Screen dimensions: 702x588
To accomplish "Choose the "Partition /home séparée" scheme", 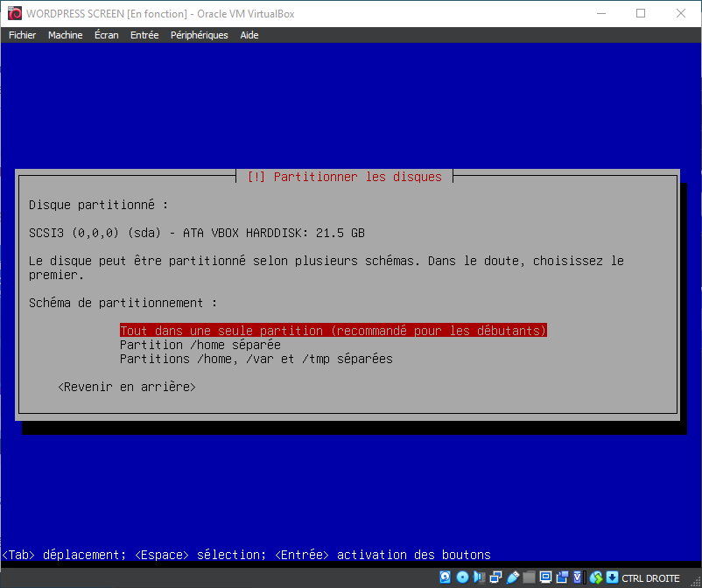I will 200,345.
